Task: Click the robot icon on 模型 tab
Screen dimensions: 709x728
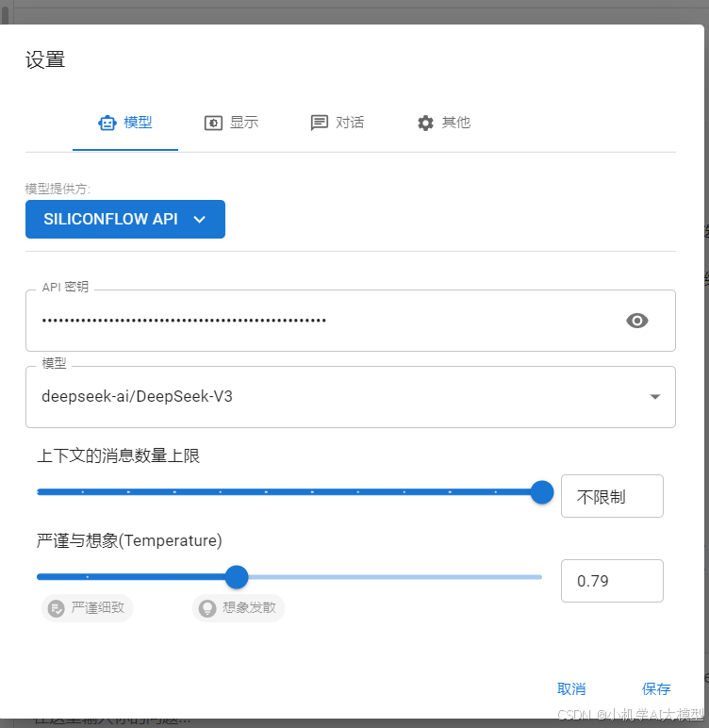Action: [x=107, y=123]
